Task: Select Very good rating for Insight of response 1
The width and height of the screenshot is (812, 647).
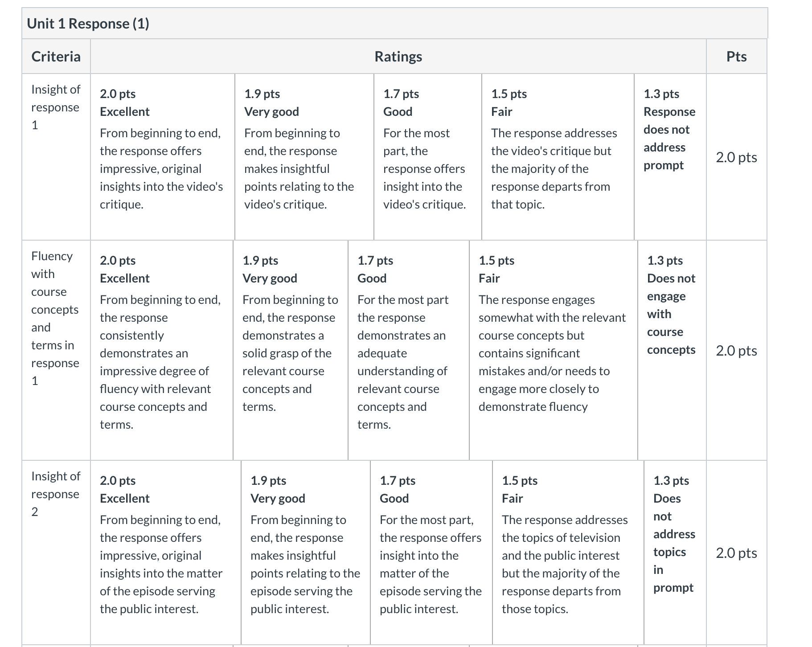Action: [304, 157]
